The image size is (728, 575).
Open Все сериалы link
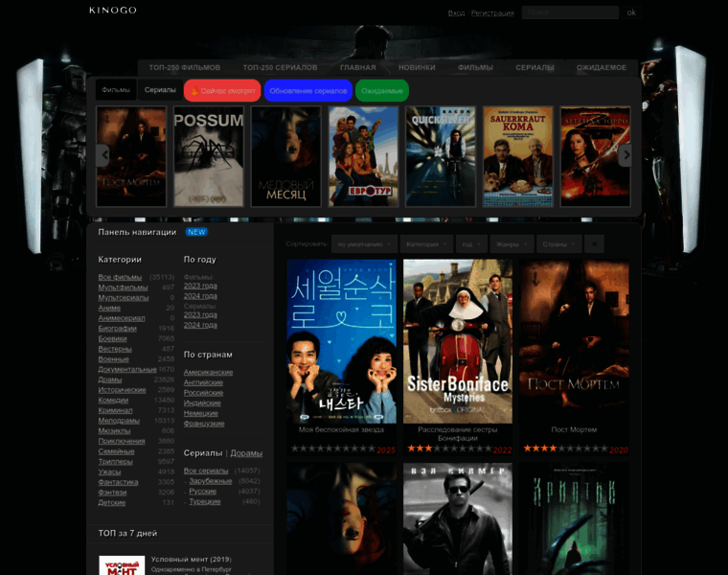click(206, 471)
